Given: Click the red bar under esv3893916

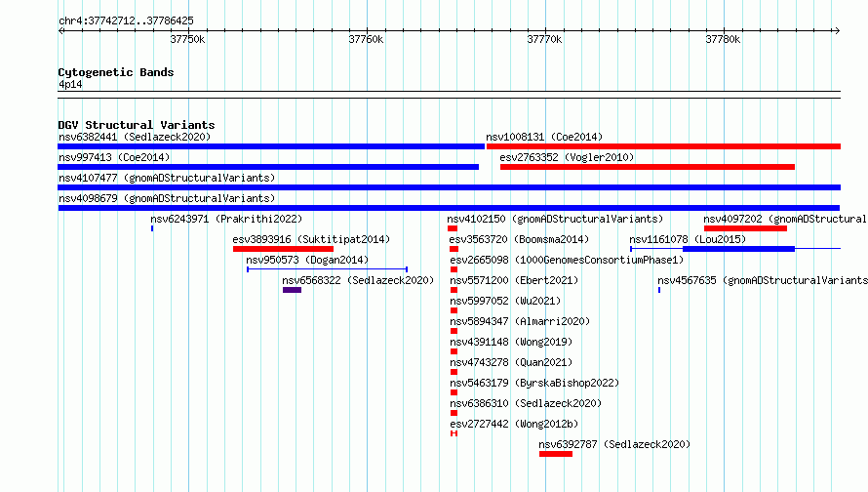Looking at the screenshot, I should click(x=284, y=249).
